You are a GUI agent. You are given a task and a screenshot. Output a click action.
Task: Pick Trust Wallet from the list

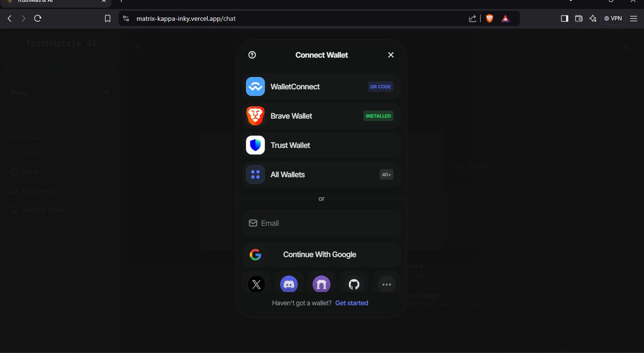click(x=321, y=145)
